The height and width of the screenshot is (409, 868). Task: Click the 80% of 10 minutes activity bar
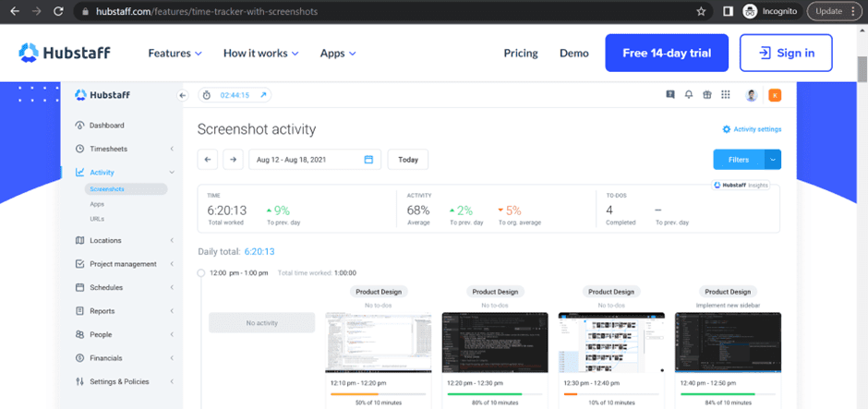(495, 394)
